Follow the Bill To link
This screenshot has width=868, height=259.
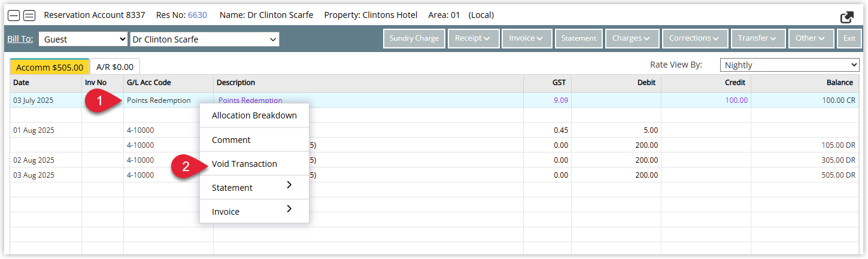pos(20,39)
